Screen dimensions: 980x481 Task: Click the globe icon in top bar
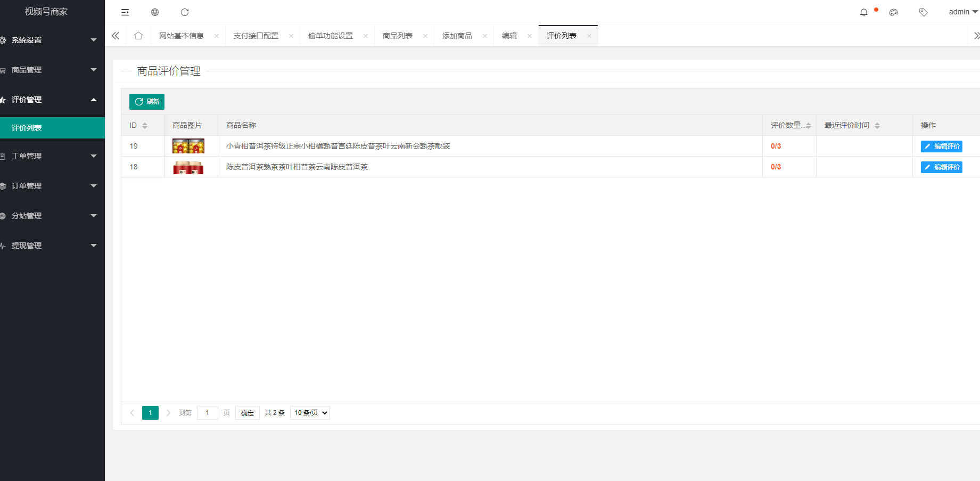pyautogui.click(x=155, y=12)
